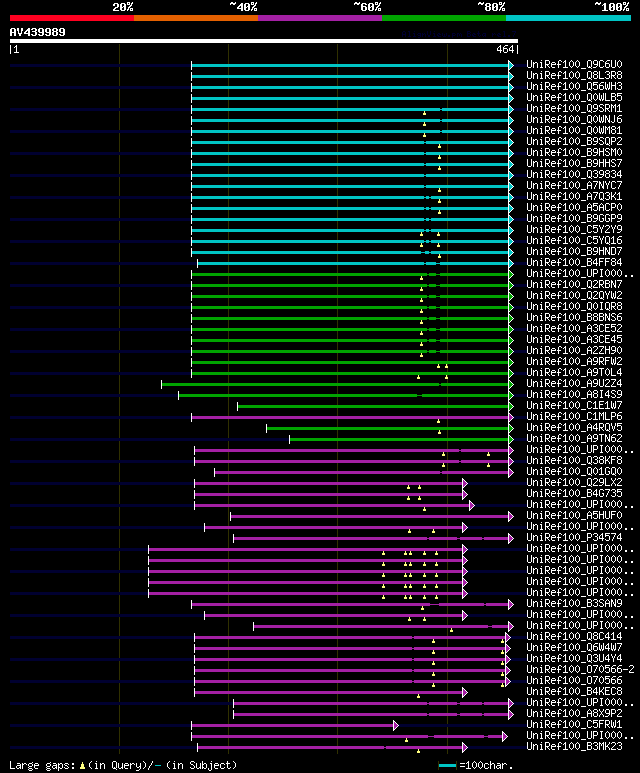Select the UniRef100_C1MLP6 label
Screen dimensions: 640x773
coord(574,417)
